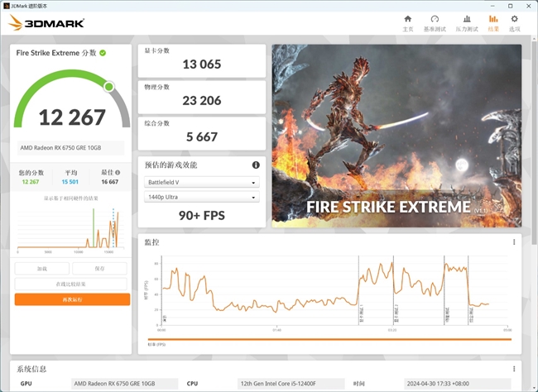The width and height of the screenshot is (538, 392).
Task: Click the Fire Strike Extreme 分数 heading
Action: 56,53
